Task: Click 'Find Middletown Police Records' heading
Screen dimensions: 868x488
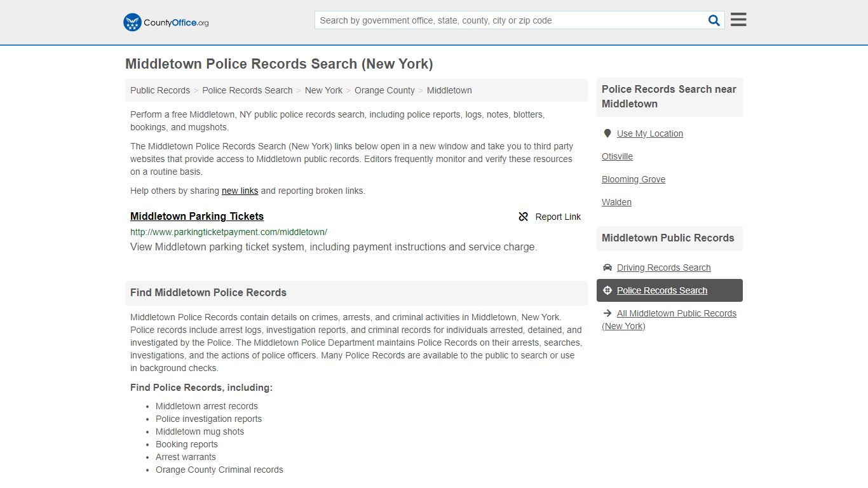Action: 208,293
